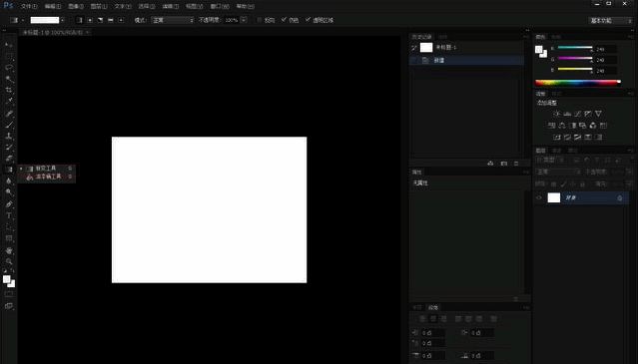638x364 pixels.
Task: Open the 编辑 (Edit) menu
Action: coord(53,6)
